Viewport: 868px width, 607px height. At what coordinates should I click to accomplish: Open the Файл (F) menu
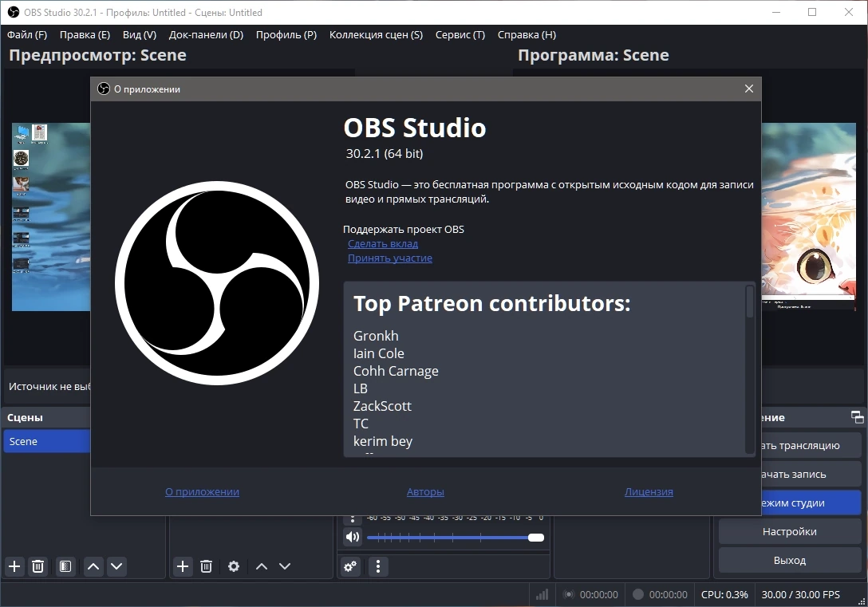26,34
